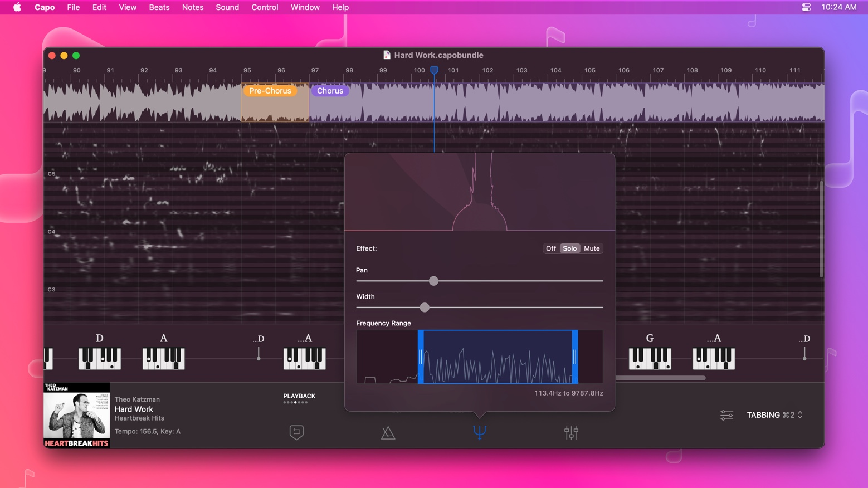The image size is (868, 488).
Task: Open the Control menu
Action: click(265, 7)
